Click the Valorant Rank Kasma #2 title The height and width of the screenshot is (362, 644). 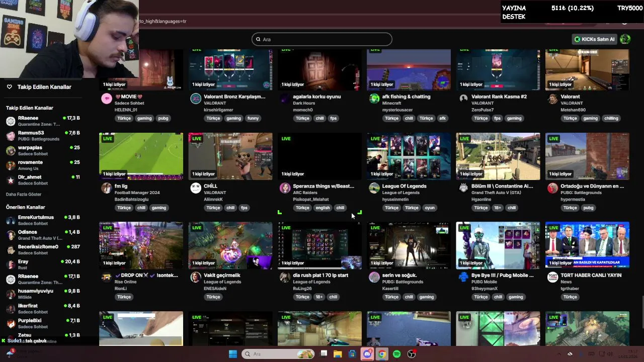[499, 97]
